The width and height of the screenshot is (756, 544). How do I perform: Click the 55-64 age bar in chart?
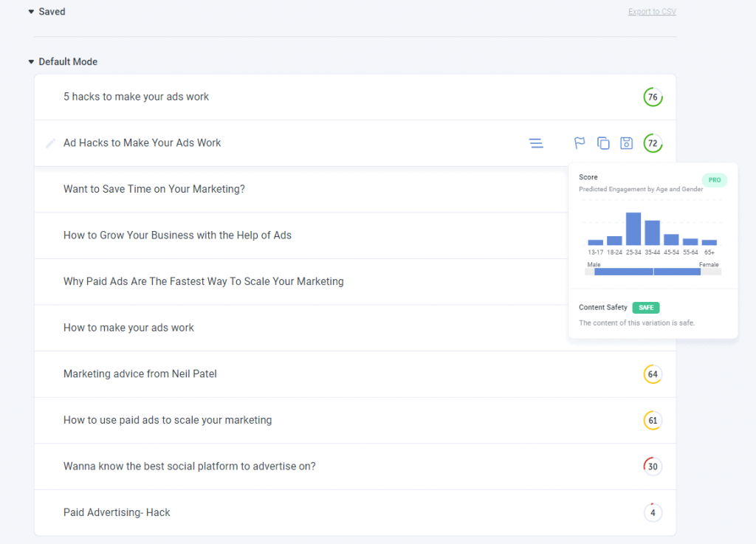690,242
